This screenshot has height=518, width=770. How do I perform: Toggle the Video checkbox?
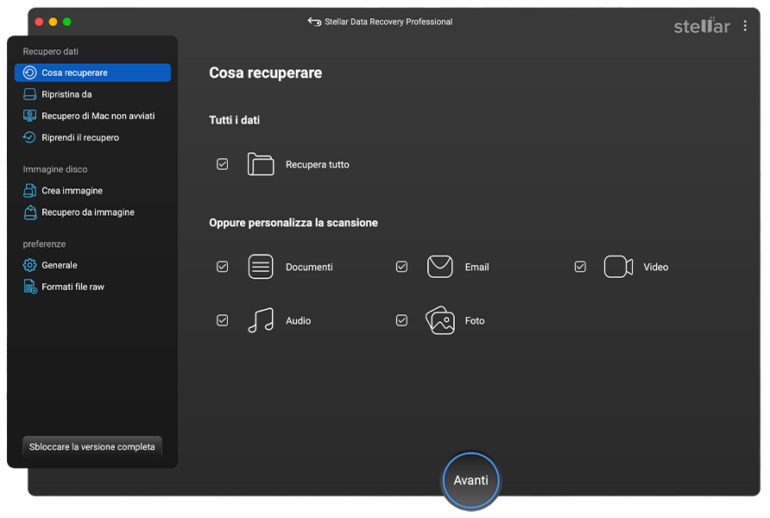pos(580,267)
